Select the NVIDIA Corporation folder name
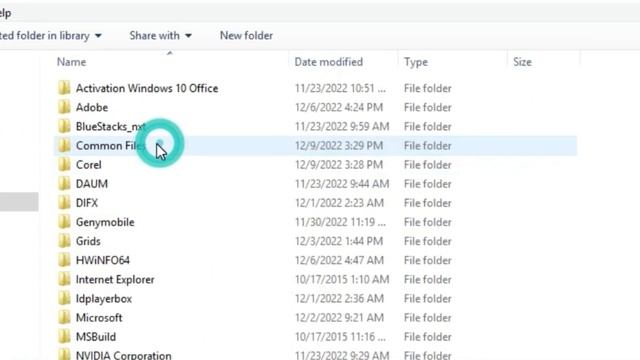The width and height of the screenshot is (640, 360). point(124,355)
